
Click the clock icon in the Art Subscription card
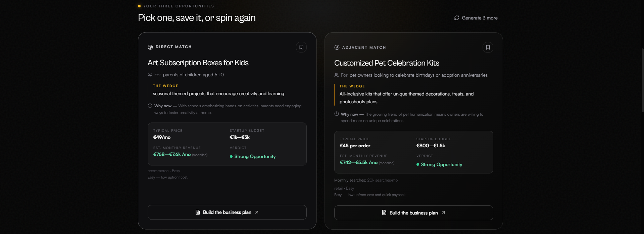coord(150,106)
